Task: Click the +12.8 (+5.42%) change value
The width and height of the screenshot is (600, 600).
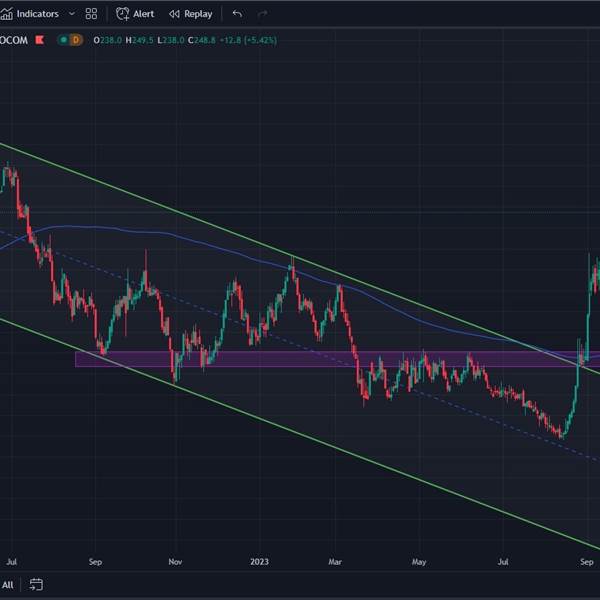Action: [x=248, y=40]
